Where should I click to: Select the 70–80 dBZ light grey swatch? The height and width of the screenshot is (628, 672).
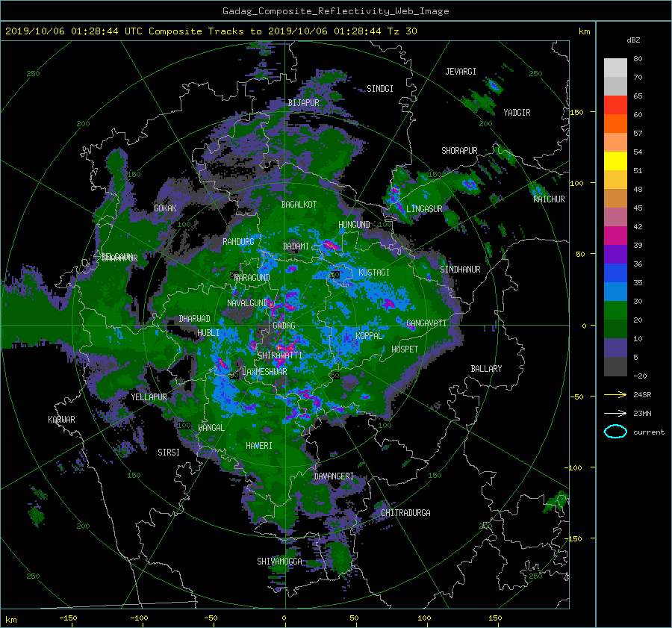point(615,68)
